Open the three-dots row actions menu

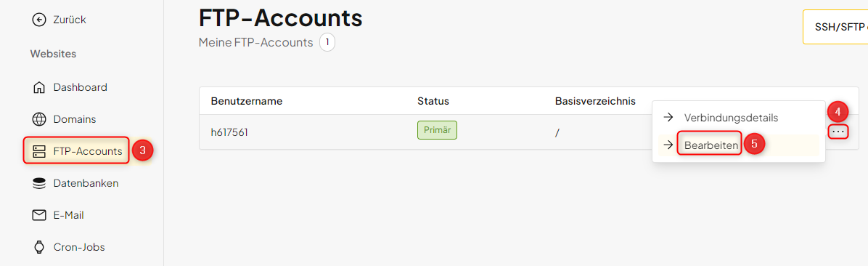pos(838,132)
